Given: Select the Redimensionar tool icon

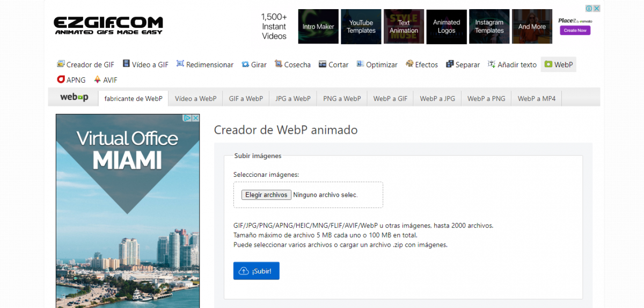Looking at the screenshot, I should pos(180,64).
